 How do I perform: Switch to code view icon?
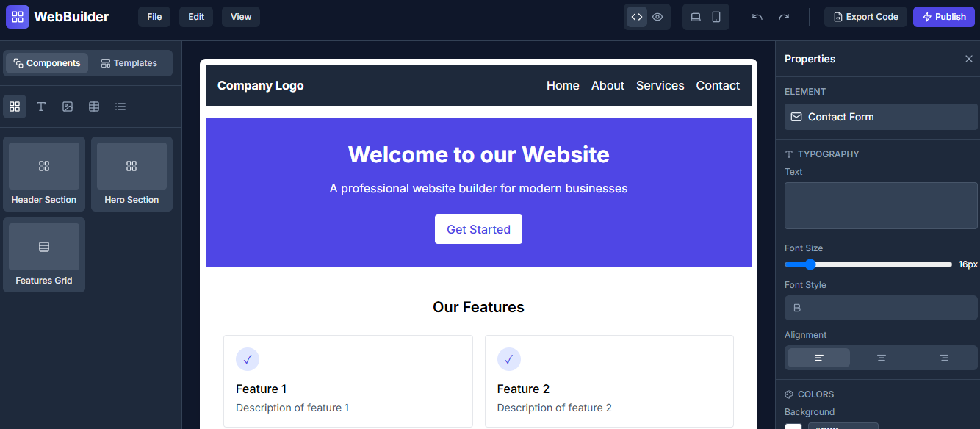(x=637, y=17)
